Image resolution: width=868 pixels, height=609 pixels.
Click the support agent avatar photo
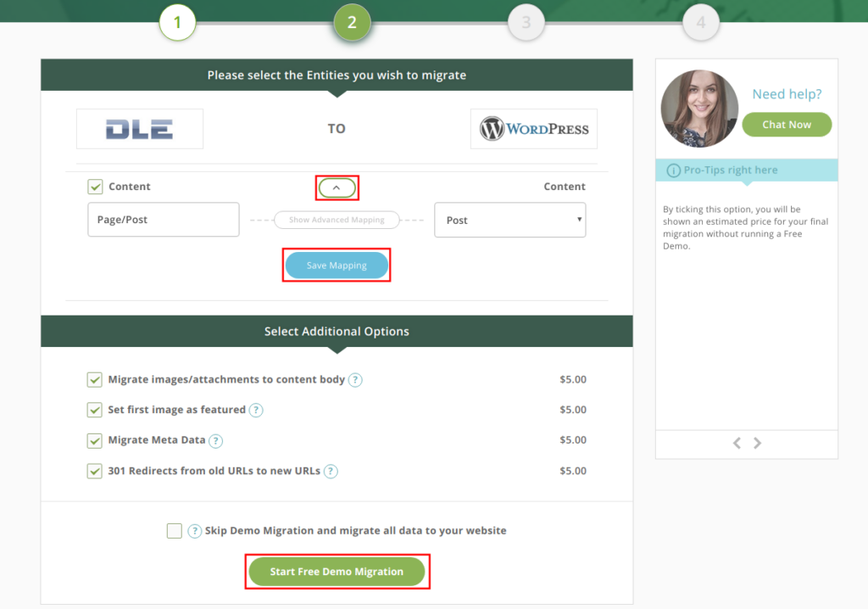click(699, 109)
